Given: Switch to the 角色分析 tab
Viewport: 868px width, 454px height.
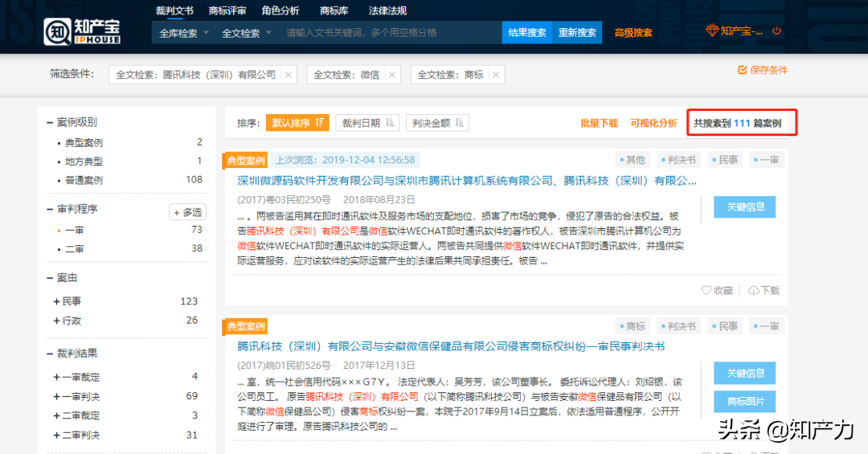Looking at the screenshot, I should 280,10.
